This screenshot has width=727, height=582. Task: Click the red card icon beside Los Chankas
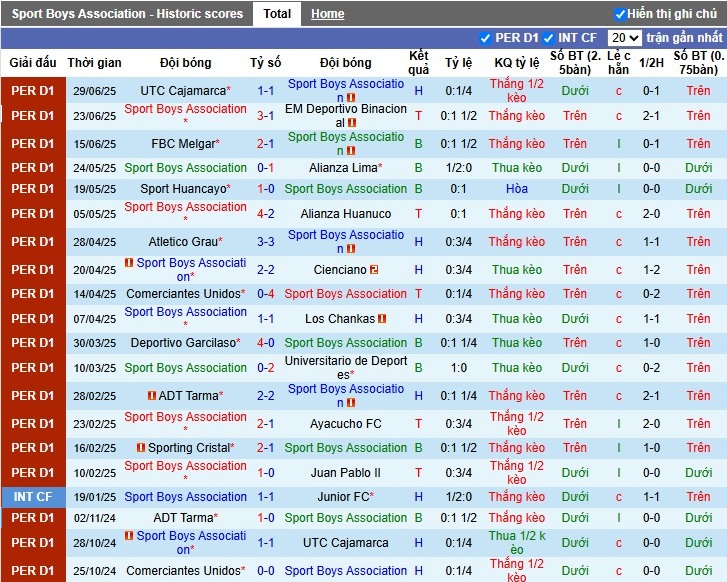382,319
